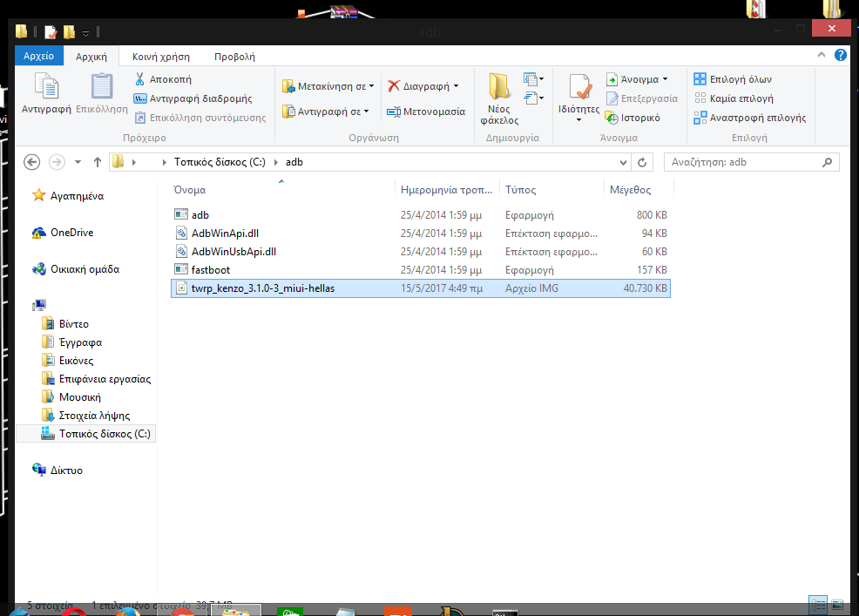The height and width of the screenshot is (616, 859).
Task: Switch to the Κοινή χρήση tab
Action: click(x=160, y=56)
